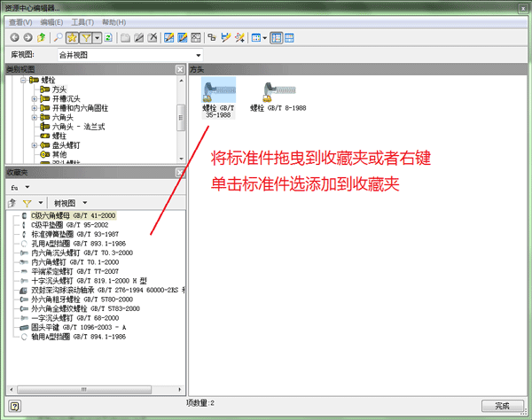Open the main toolbar filter dropdown arrow
Viewport: 532px width, 420px height.
[x=97, y=37]
